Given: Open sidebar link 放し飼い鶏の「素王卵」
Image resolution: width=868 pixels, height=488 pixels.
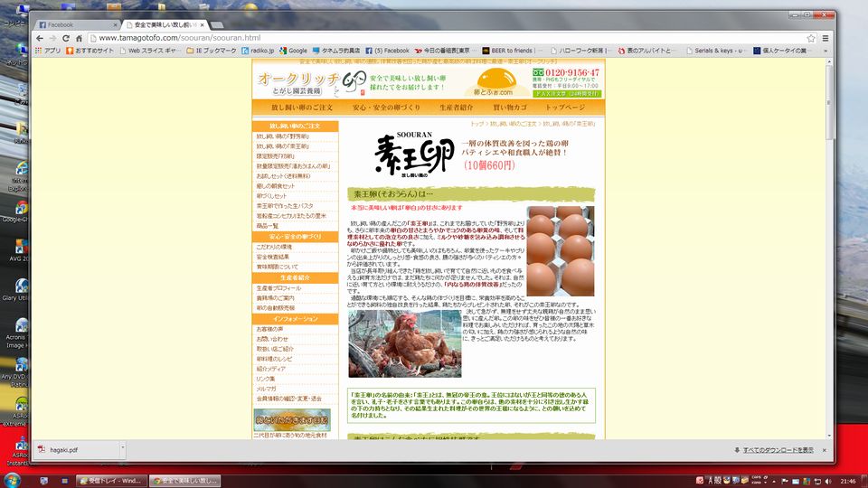Looking at the screenshot, I should [283, 146].
